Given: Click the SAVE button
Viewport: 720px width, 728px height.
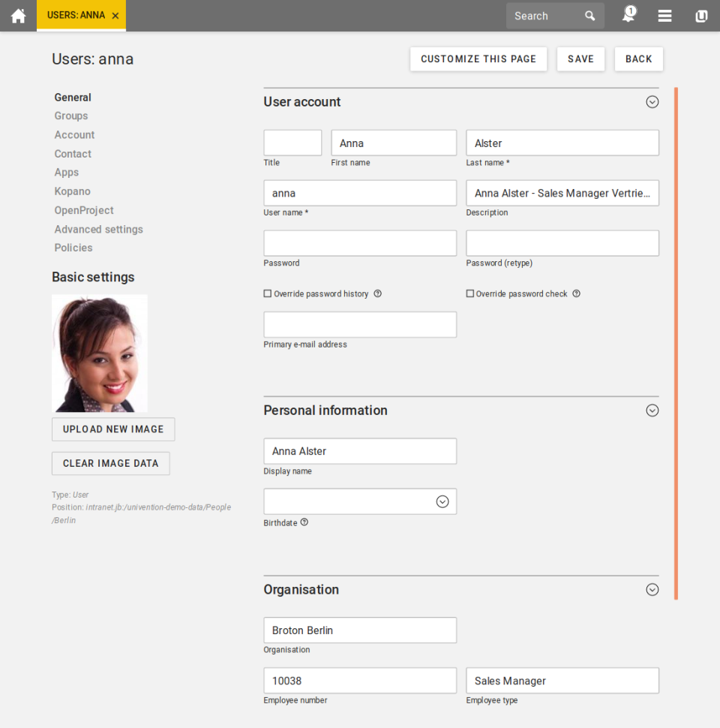Looking at the screenshot, I should click(580, 59).
